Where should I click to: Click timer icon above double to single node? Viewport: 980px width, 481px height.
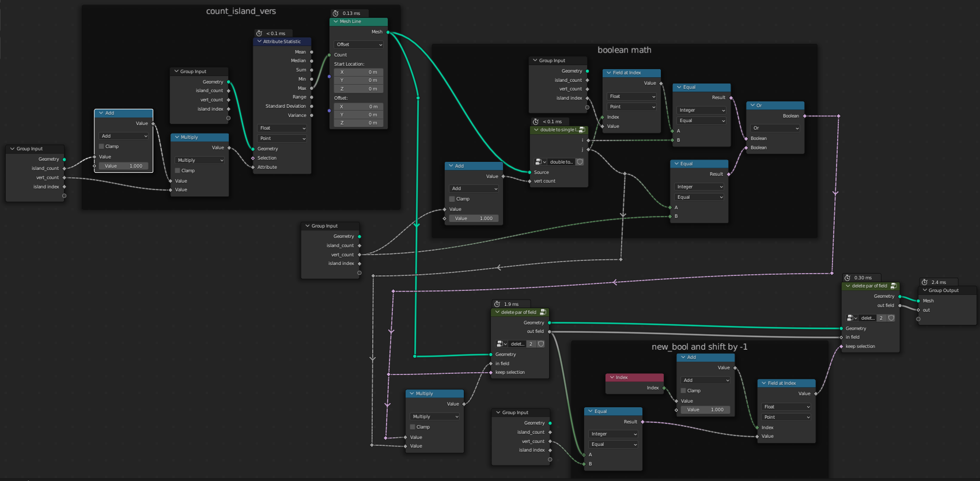pos(536,122)
